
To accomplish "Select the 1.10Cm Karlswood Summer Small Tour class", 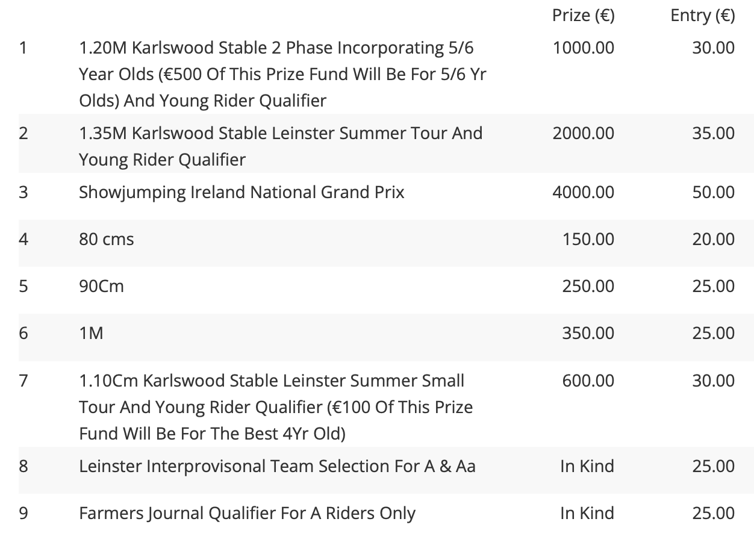I will click(x=276, y=407).
